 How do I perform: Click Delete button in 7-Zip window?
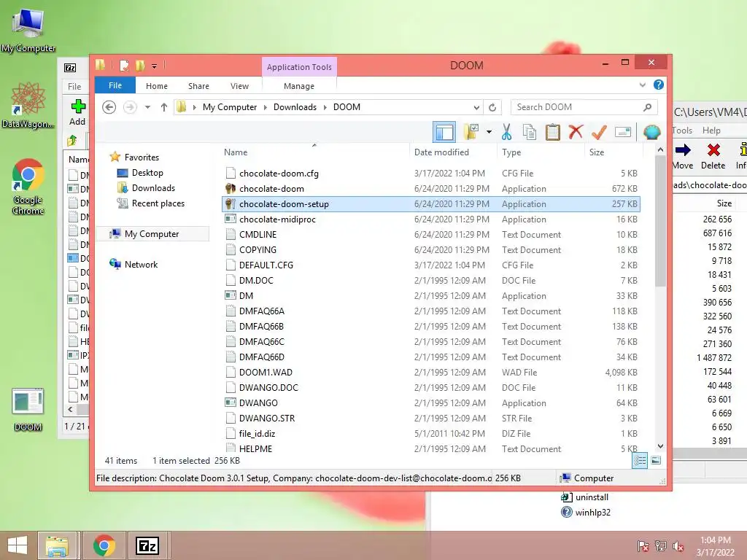[713, 156]
